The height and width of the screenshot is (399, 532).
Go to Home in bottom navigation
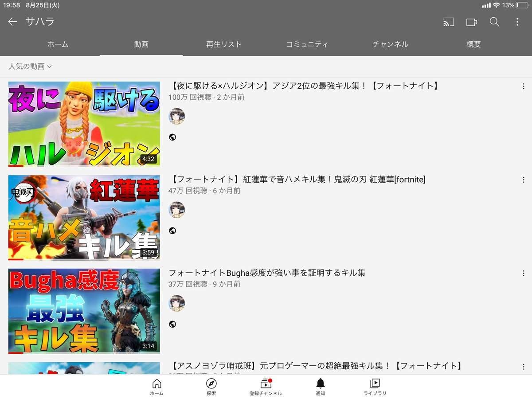pyautogui.click(x=156, y=387)
